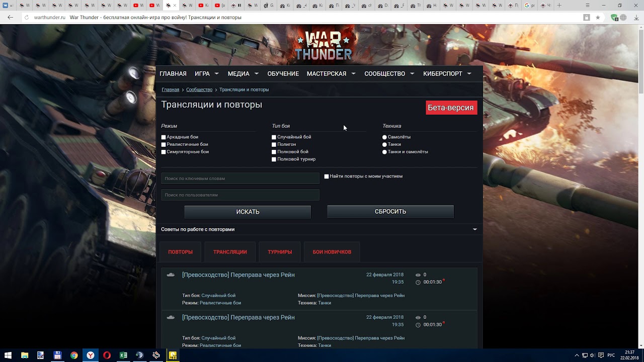This screenshot has height=362, width=644.
Task: Open the yellow app at taskbar end
Action: coord(173,355)
